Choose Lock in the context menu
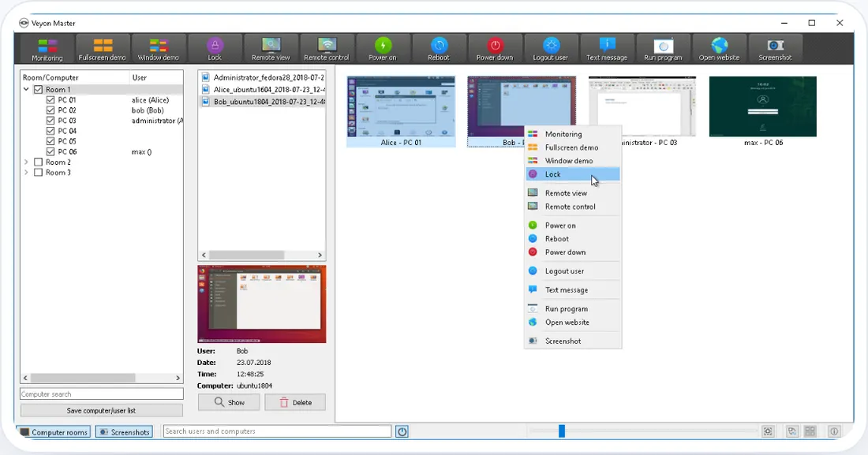 pyautogui.click(x=573, y=174)
